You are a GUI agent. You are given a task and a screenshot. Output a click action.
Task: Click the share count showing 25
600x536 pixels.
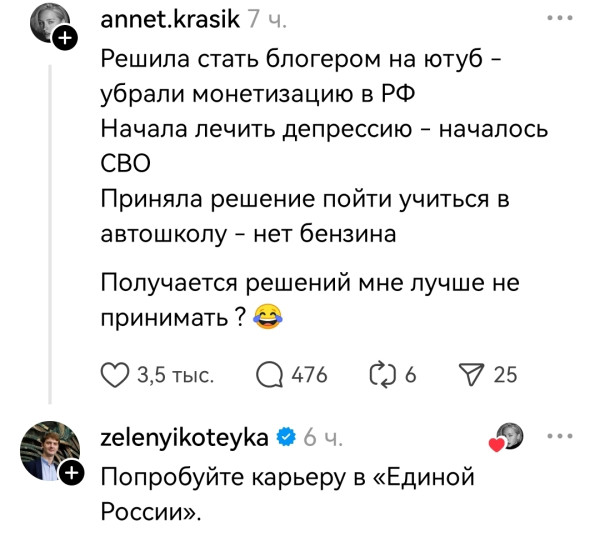[505, 375]
